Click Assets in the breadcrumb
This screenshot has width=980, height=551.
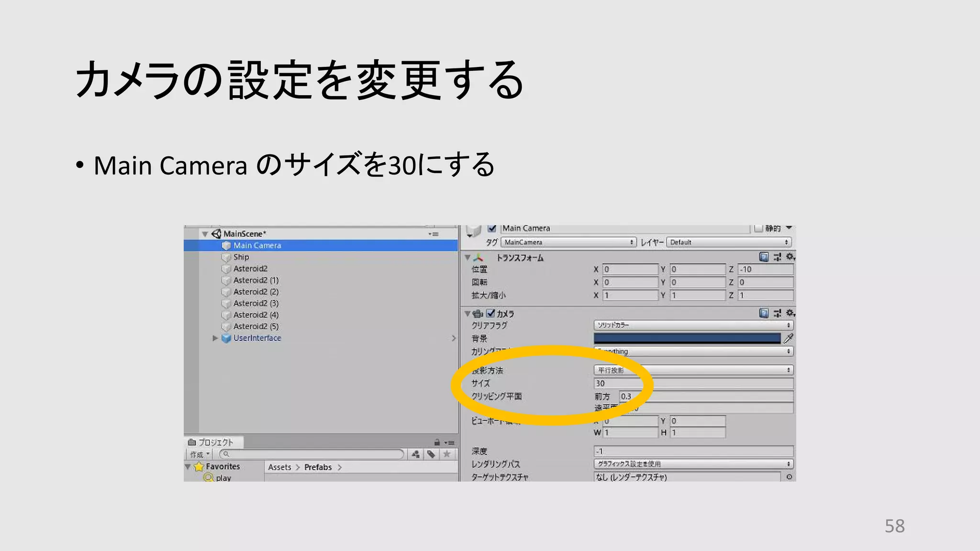279,467
